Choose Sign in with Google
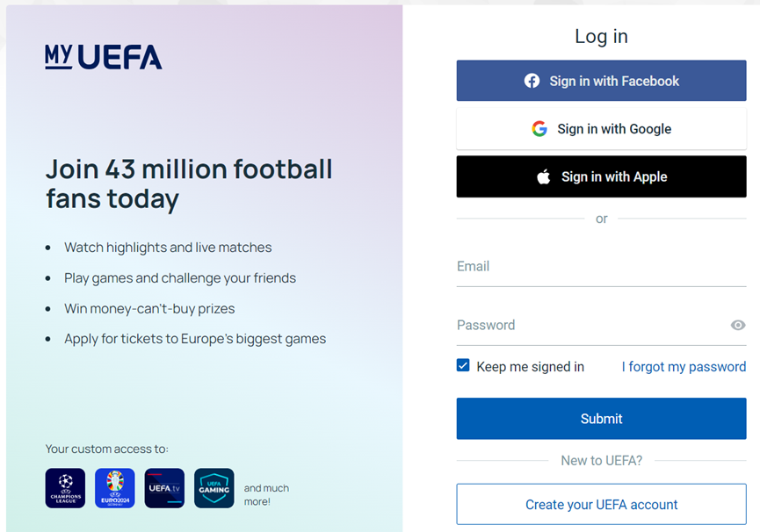 tap(602, 129)
